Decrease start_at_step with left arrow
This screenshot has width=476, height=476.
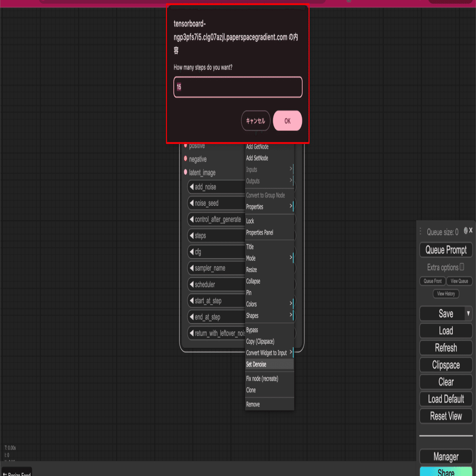(x=192, y=301)
